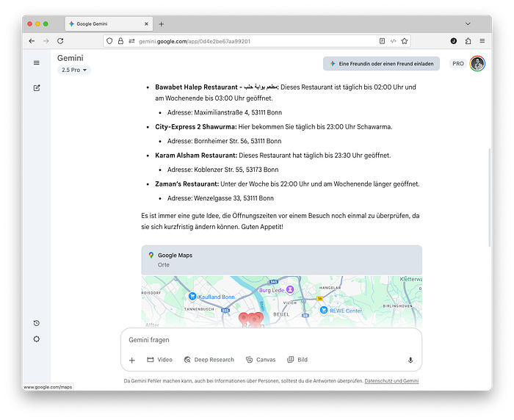Reload the Gemini page
This screenshot has width=514, height=420.
pos(60,41)
